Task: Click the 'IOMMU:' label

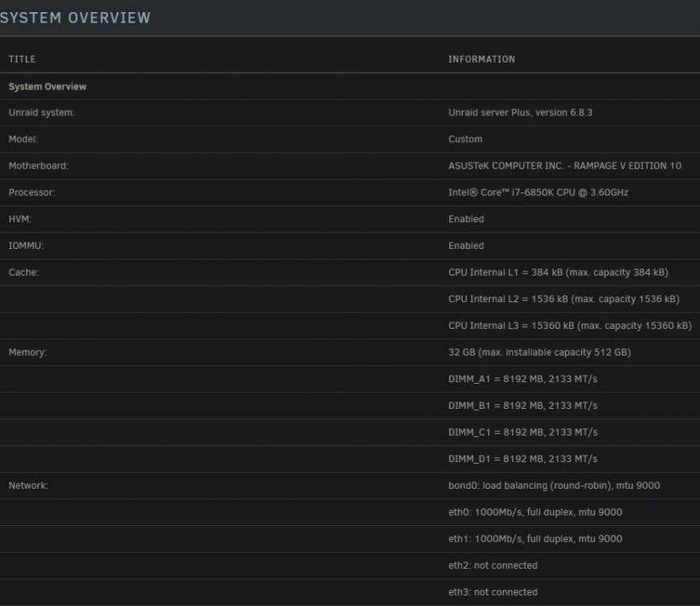Action: click(x=26, y=246)
